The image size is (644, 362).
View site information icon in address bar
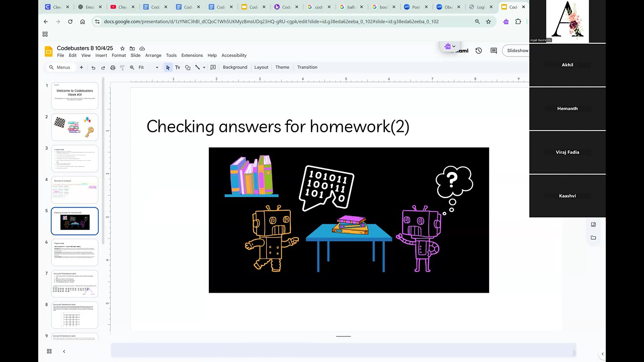[97, 22]
